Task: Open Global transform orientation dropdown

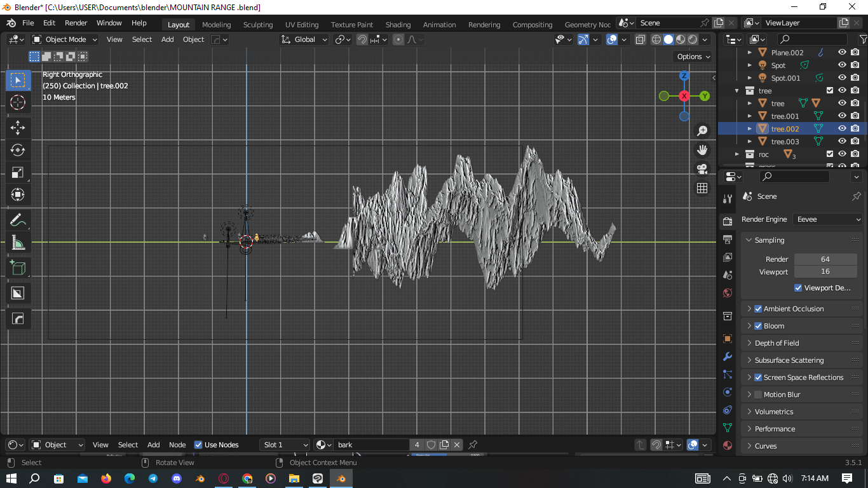Action: 304,39
